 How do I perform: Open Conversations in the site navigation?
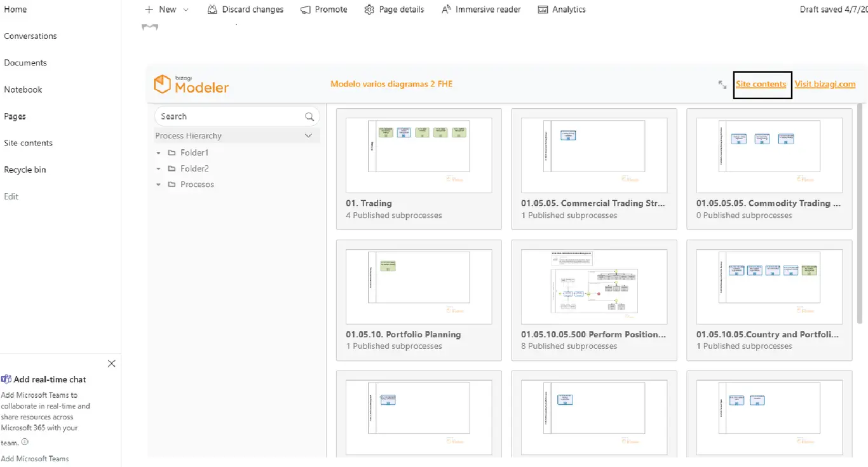31,36
